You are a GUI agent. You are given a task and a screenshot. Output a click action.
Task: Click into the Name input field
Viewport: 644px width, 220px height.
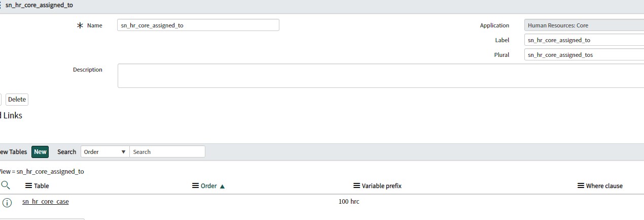pos(198,25)
